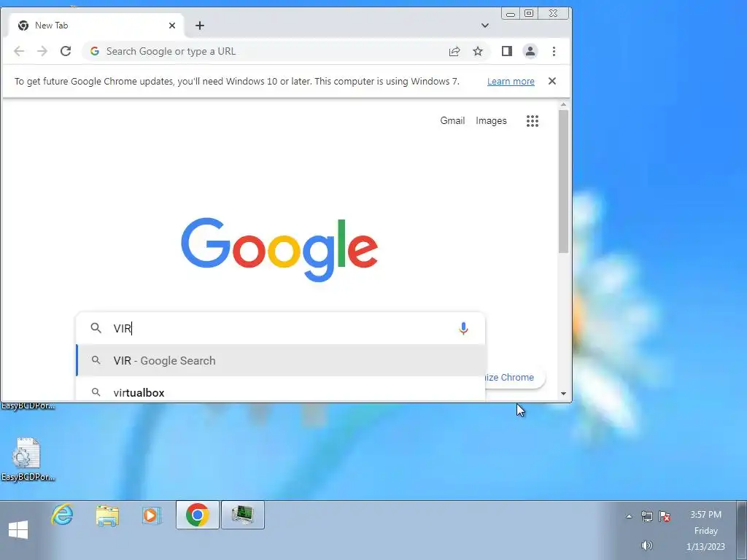Open the Windows Start button

coord(18,529)
